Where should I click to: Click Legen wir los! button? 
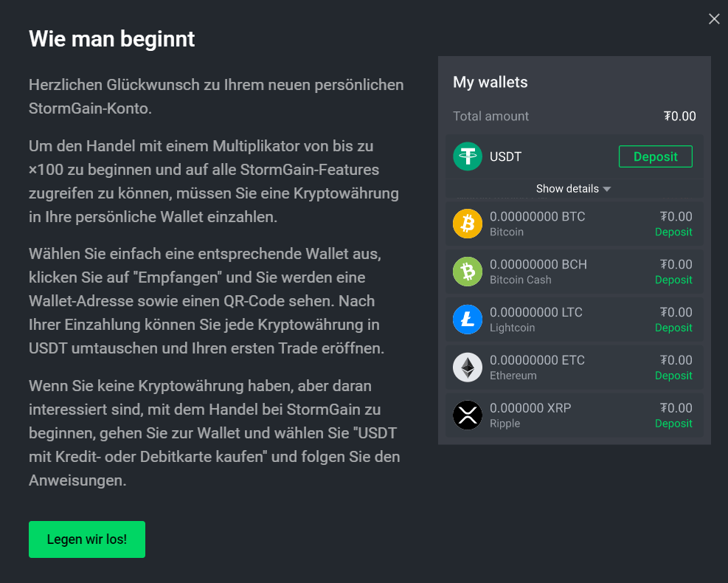point(87,539)
